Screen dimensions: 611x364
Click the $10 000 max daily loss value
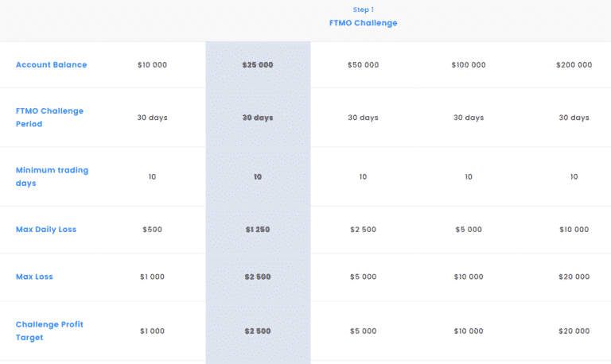[574, 230]
